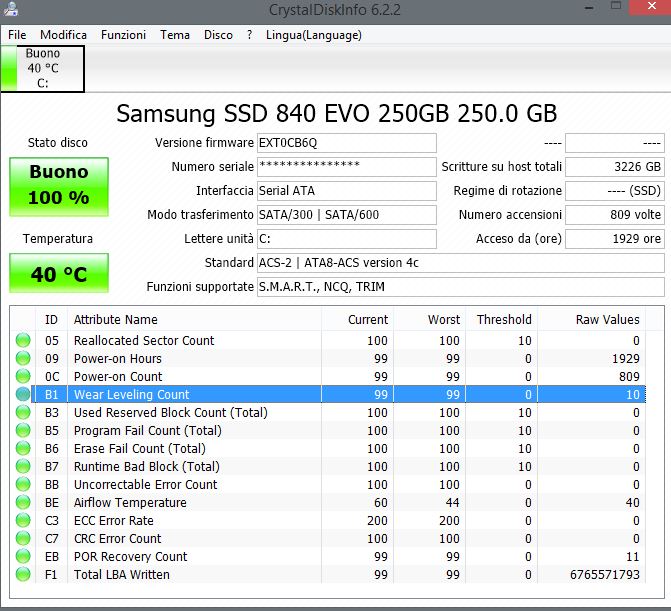This screenshot has width=671, height=611.
Task: Click the Numero accensioni value 809 volte
Action: (x=615, y=215)
